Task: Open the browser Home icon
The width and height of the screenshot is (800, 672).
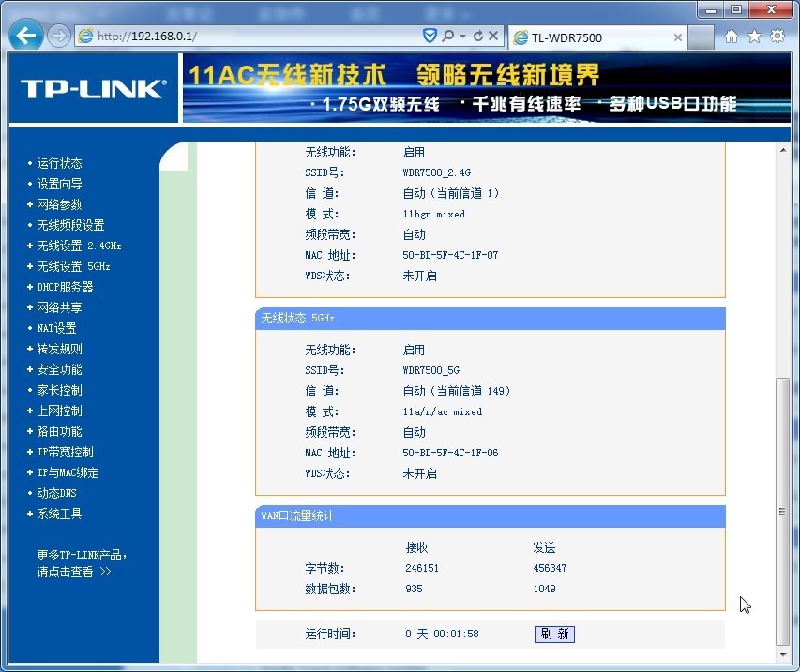Action: pos(732,37)
